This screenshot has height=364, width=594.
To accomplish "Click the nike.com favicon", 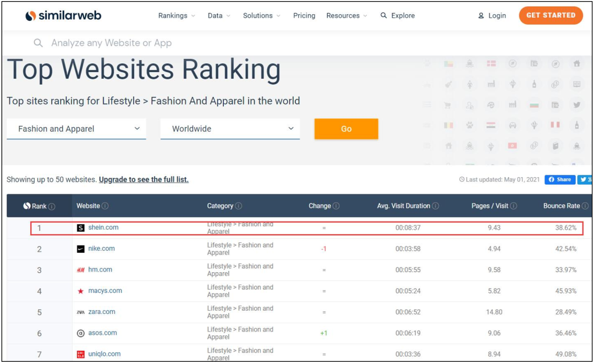I will 81,249.
